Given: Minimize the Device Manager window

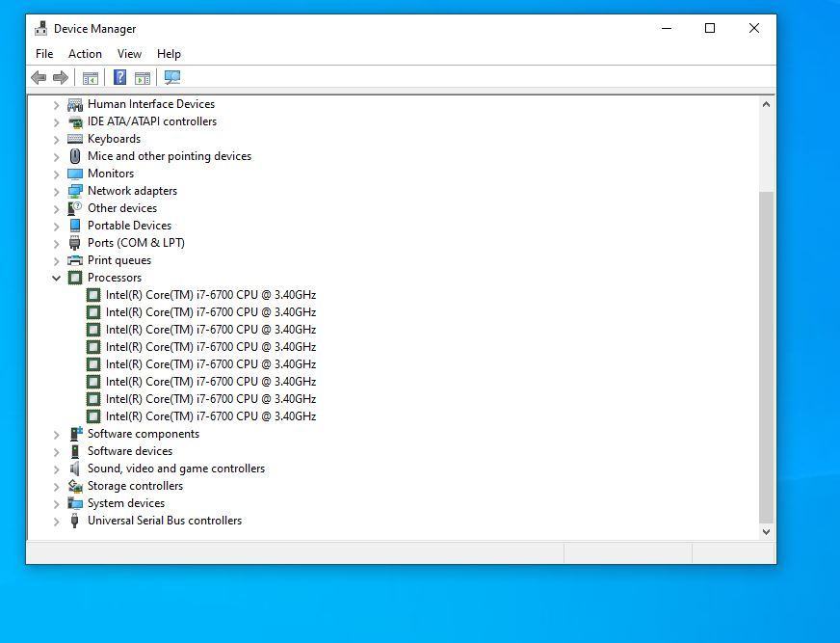Looking at the screenshot, I should (x=667, y=28).
